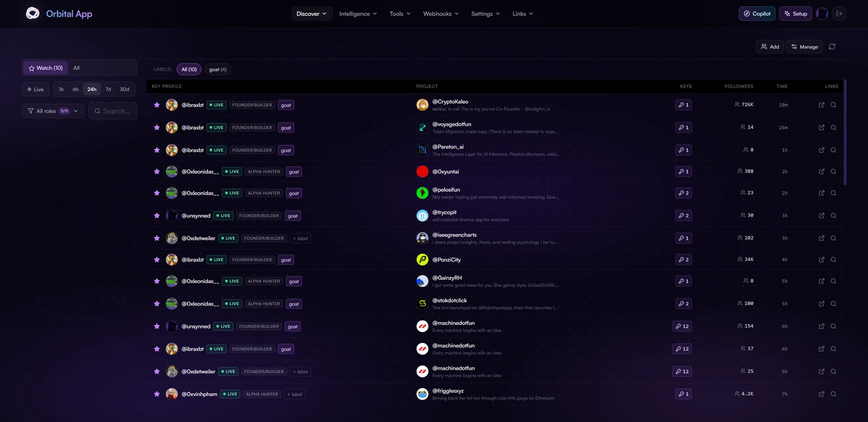
Task: Select the 30d time range
Action: (x=125, y=89)
